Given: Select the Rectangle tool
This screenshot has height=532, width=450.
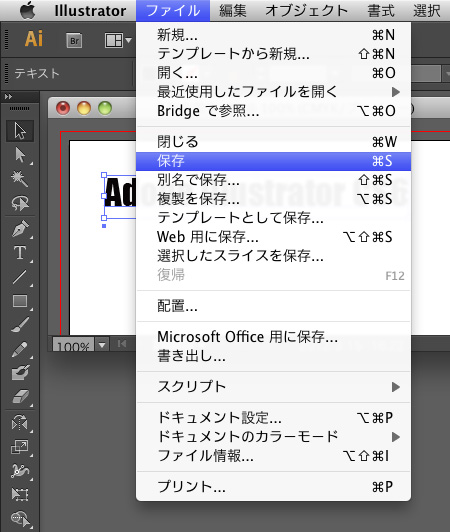Looking at the screenshot, I should (x=20, y=301).
